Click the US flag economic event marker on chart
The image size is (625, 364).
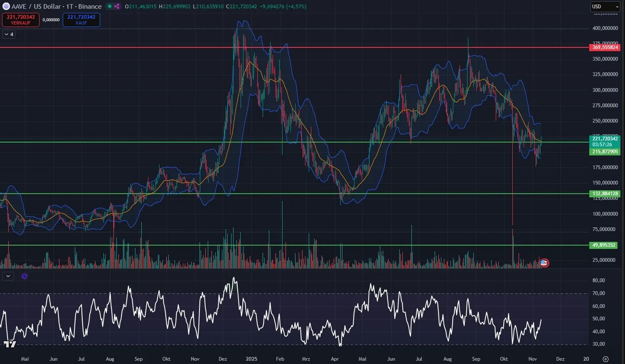(x=544, y=263)
